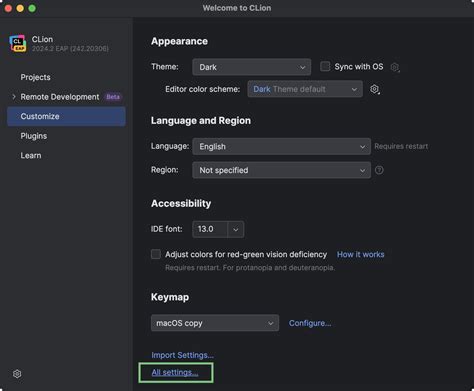Enable the Sync with OS checkbox

pyautogui.click(x=325, y=66)
